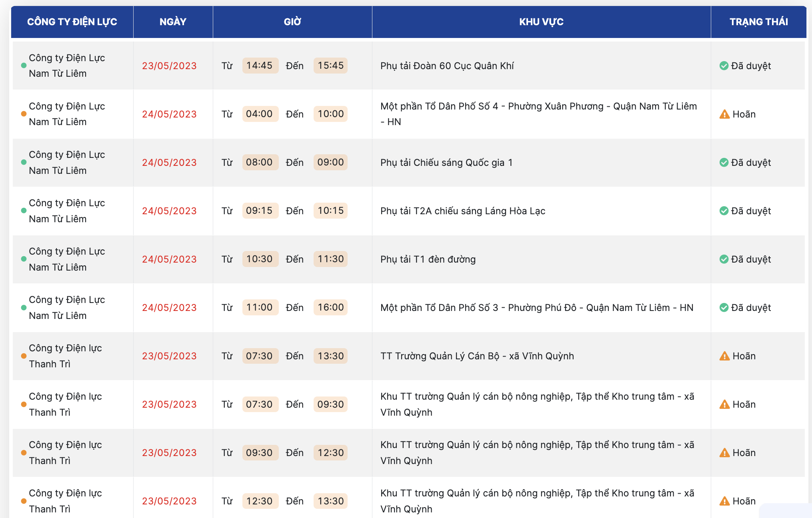Click green status dot in 11:00 Nam Từ Liêm row
Viewport: 812px width, 518px height.
pyautogui.click(x=24, y=307)
